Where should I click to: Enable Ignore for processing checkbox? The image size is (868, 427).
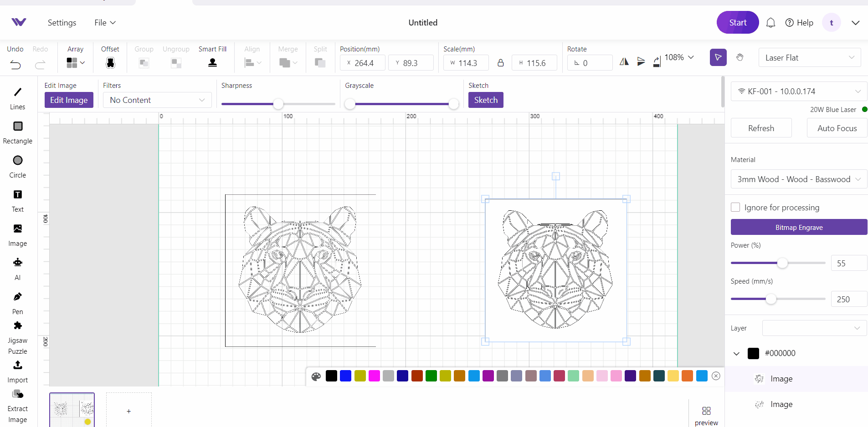click(x=735, y=208)
